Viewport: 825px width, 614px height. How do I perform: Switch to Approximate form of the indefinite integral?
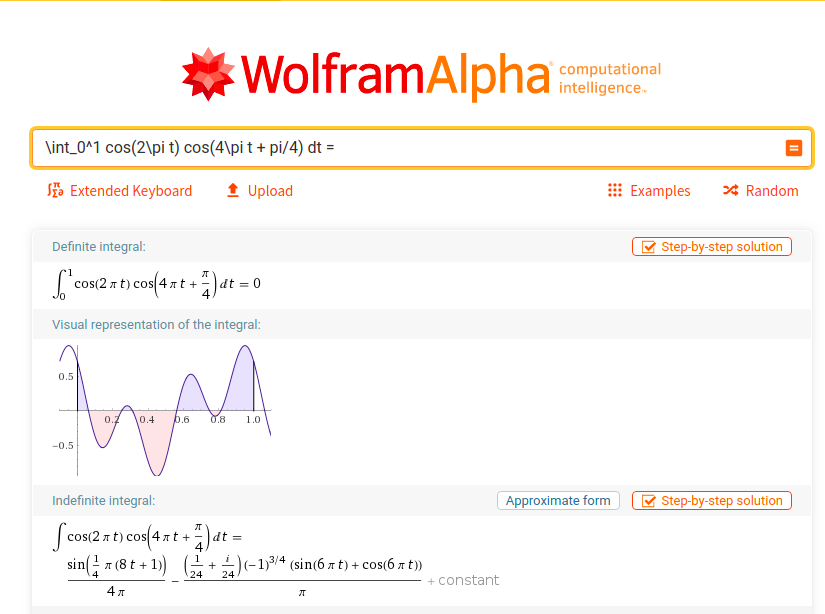(558, 501)
